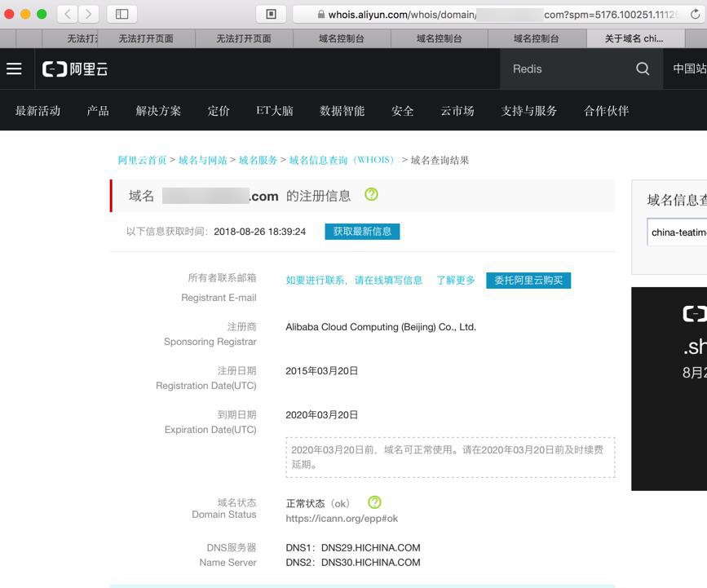Click registrar Alibaba Cloud Computing (Beijing) text
This screenshot has width=707, height=588.
(381, 327)
